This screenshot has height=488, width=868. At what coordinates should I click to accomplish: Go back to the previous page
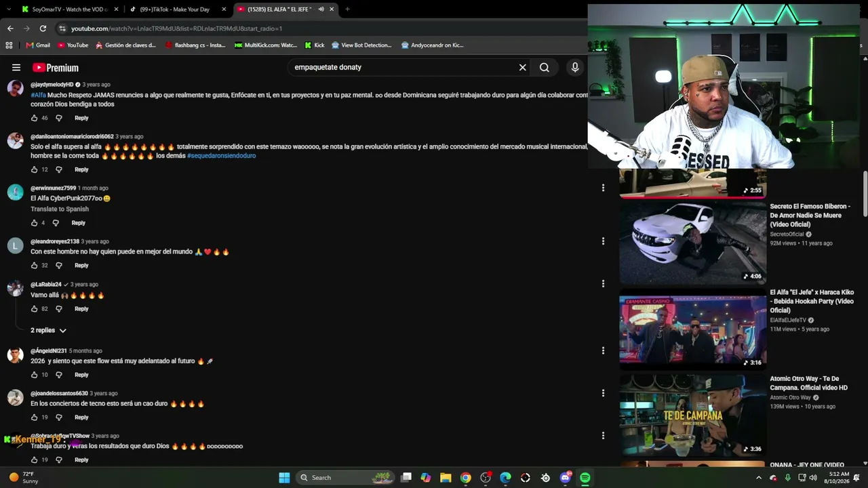click(x=10, y=28)
